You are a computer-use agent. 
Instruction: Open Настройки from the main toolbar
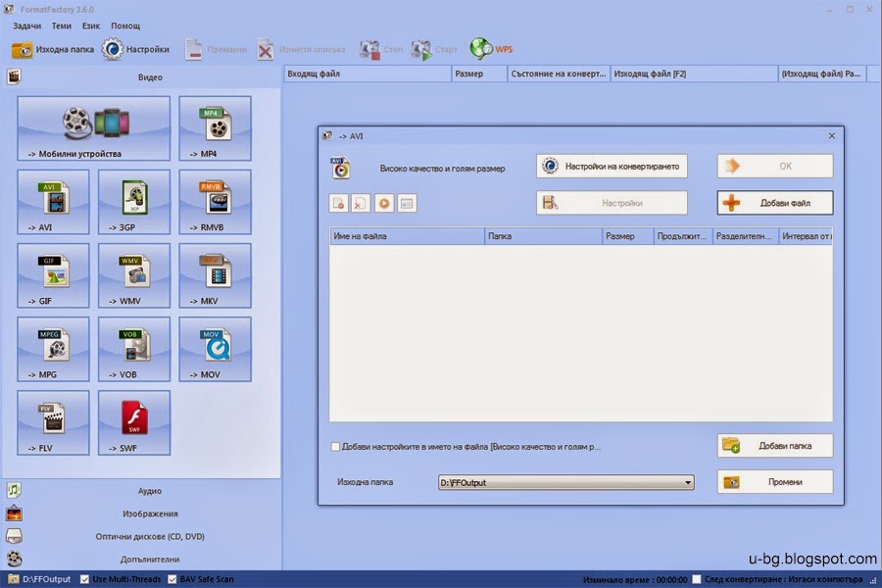135,50
